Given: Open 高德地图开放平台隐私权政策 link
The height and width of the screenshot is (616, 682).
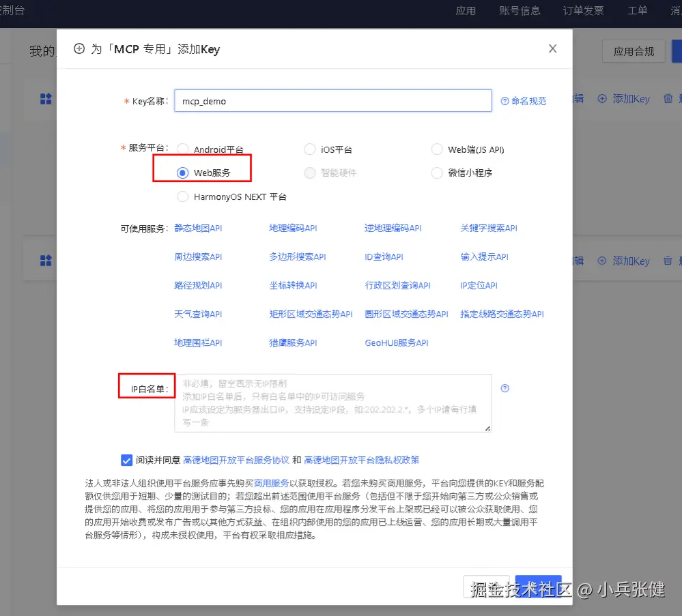Looking at the screenshot, I should coord(361,460).
